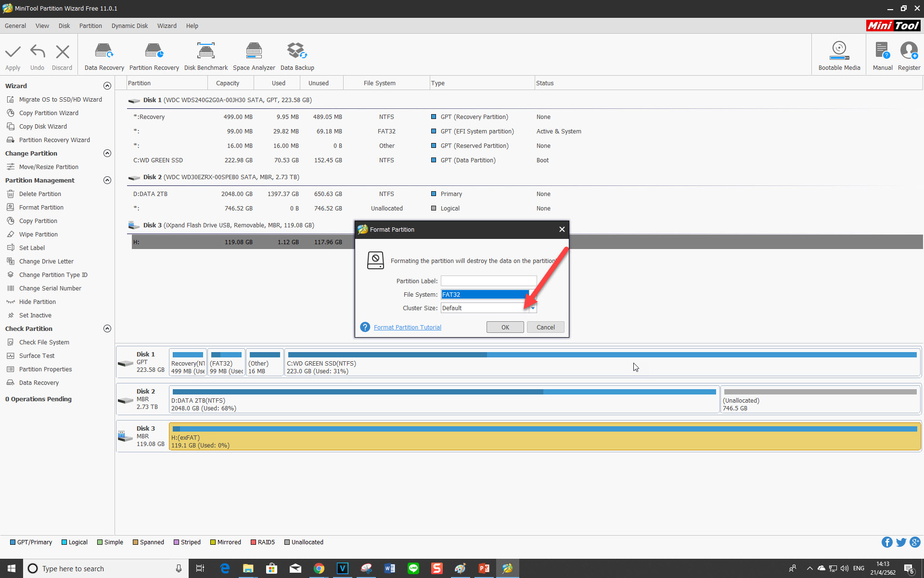
Task: Open the Facebook share icon
Action: pyautogui.click(x=887, y=542)
